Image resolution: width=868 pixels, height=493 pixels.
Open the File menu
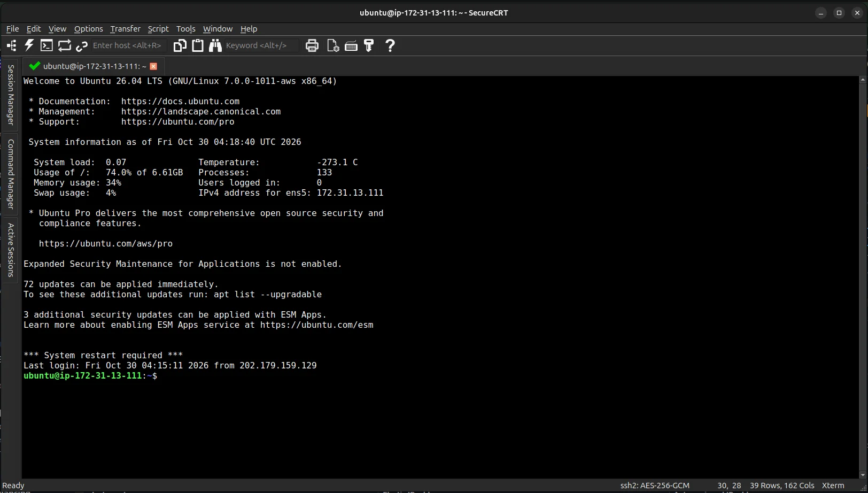point(12,29)
